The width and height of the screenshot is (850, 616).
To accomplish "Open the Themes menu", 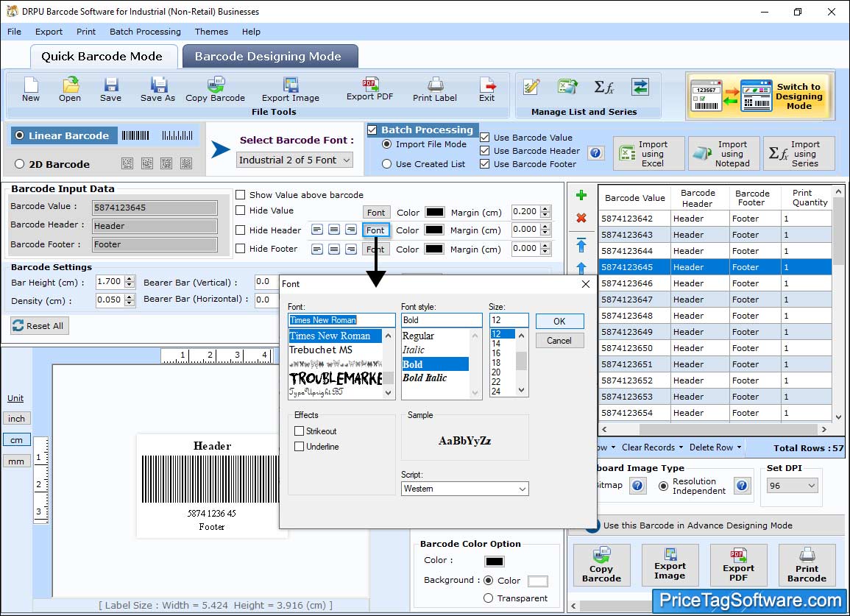I will (x=211, y=32).
